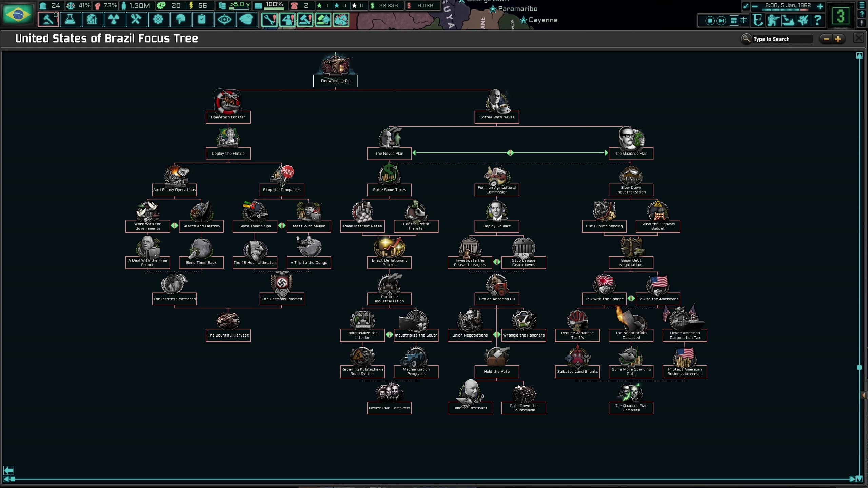The height and width of the screenshot is (488, 868).
Task: Open the hamburger main menu
Action: pos(862,5)
